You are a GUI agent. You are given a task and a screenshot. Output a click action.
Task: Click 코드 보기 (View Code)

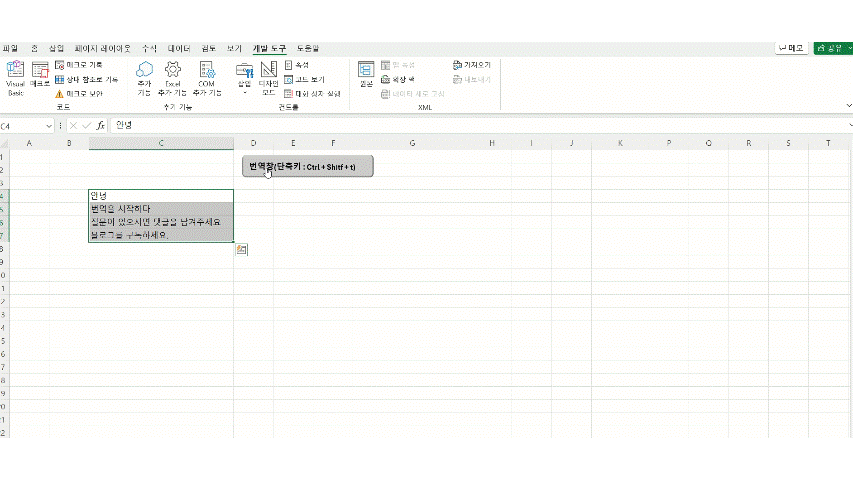tap(305, 79)
